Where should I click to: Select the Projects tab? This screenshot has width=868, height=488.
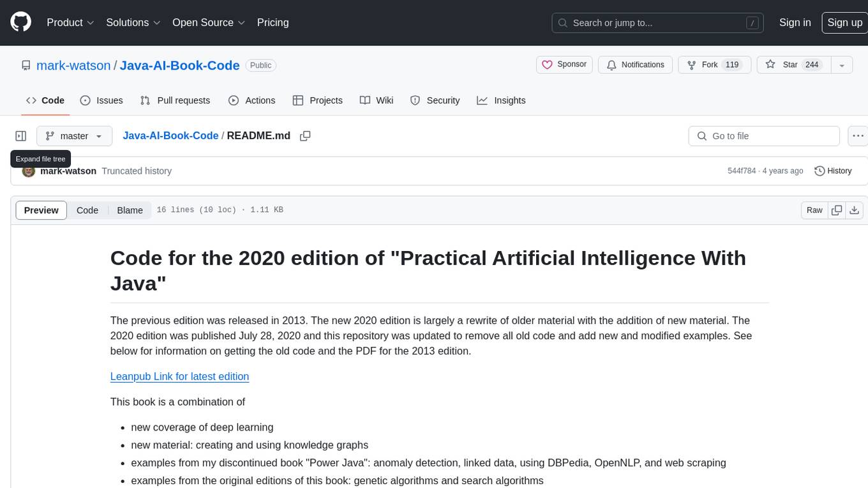point(318,100)
